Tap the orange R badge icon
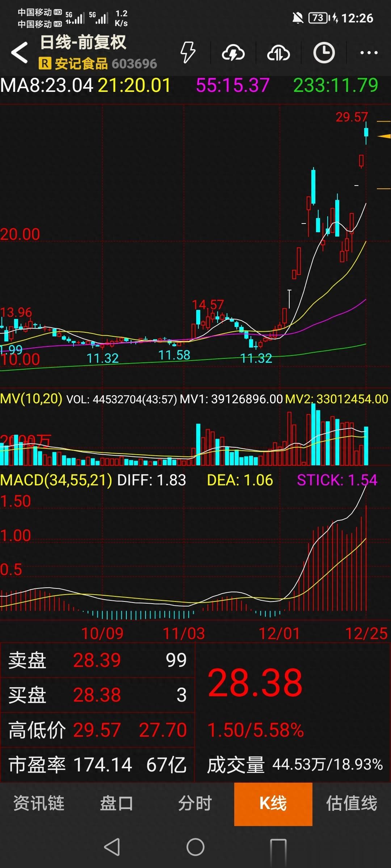Image resolution: width=391 pixels, height=868 pixels. 45,64
